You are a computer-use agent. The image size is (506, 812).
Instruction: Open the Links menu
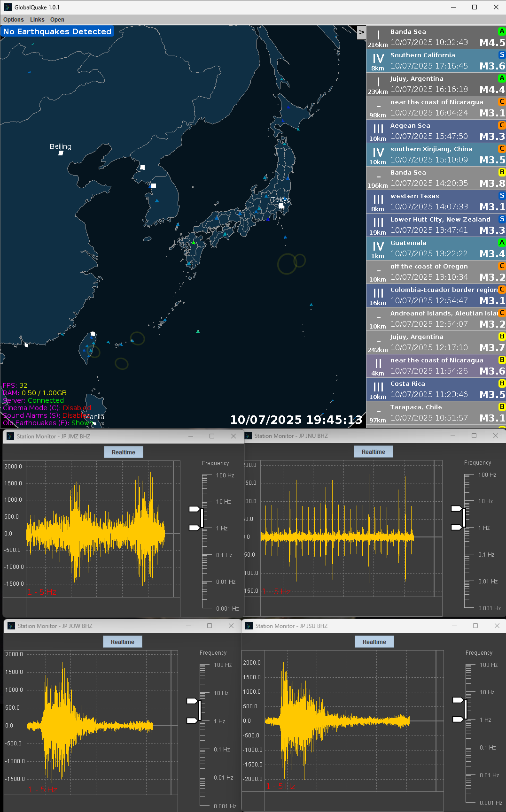(37, 20)
